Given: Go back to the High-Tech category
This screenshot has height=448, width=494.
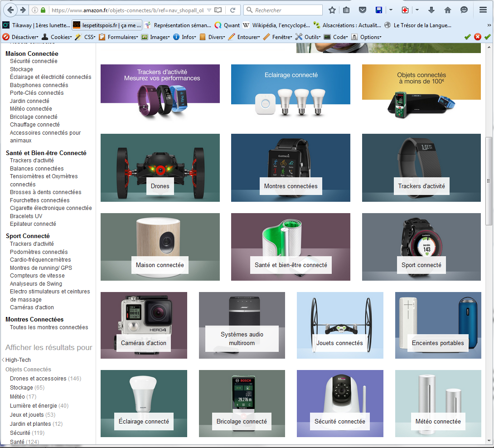Looking at the screenshot, I should click(18, 360).
